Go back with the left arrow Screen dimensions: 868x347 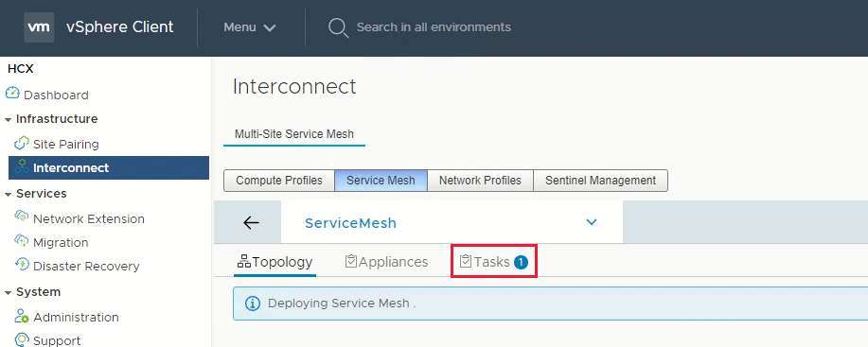[251, 223]
